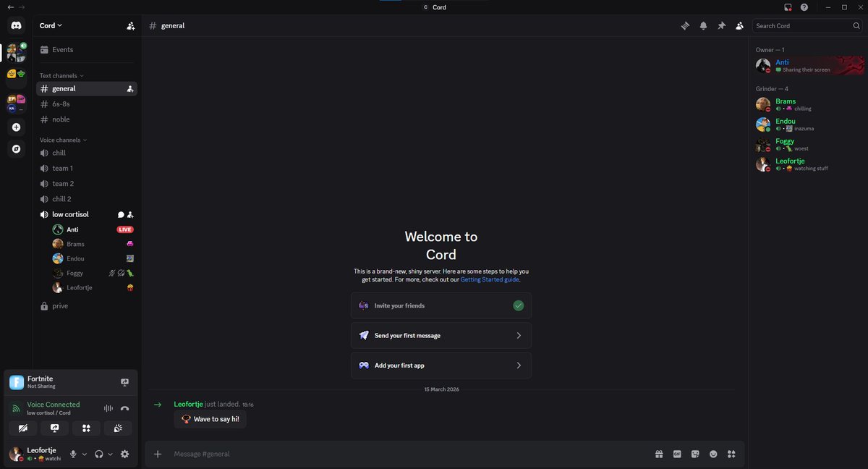Open Activities launcher in voice panel
This screenshot has width=868, height=469.
[x=86, y=428]
